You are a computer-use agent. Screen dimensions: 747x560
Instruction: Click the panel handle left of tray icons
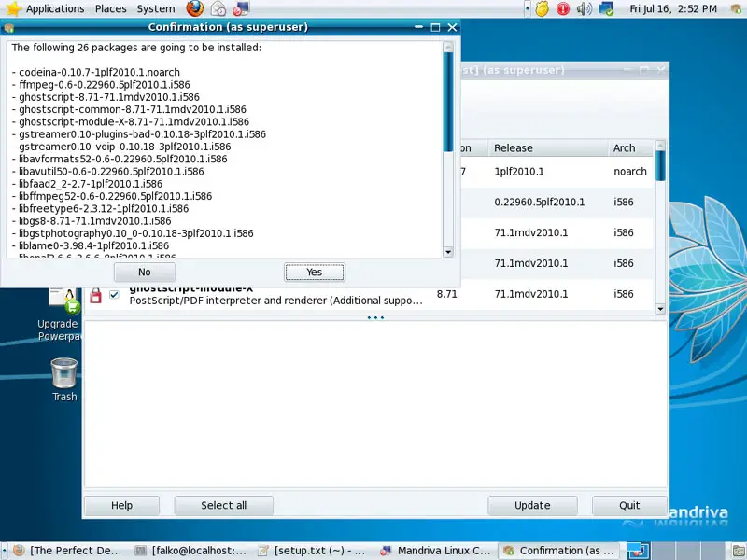(527, 8)
